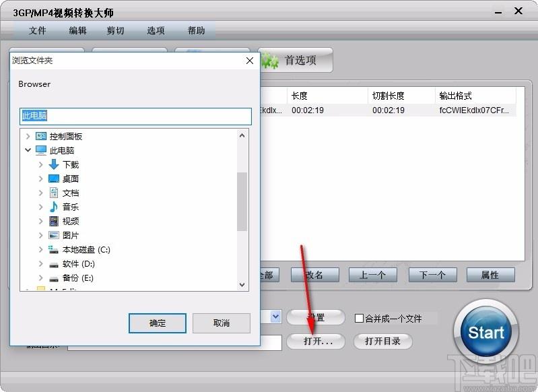The image size is (538, 392).
Task: Click the 长度 column header
Action: [327, 96]
